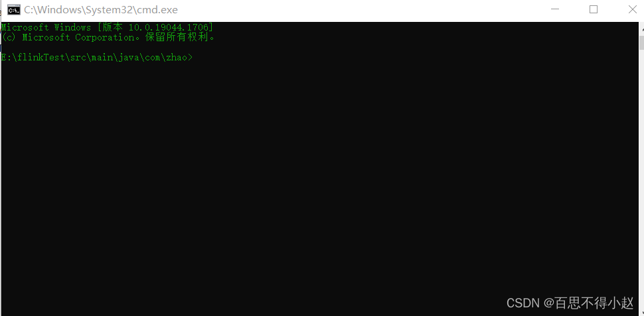Click the (c) Microsoft Corporation line
The image size is (644, 316).
(108, 37)
